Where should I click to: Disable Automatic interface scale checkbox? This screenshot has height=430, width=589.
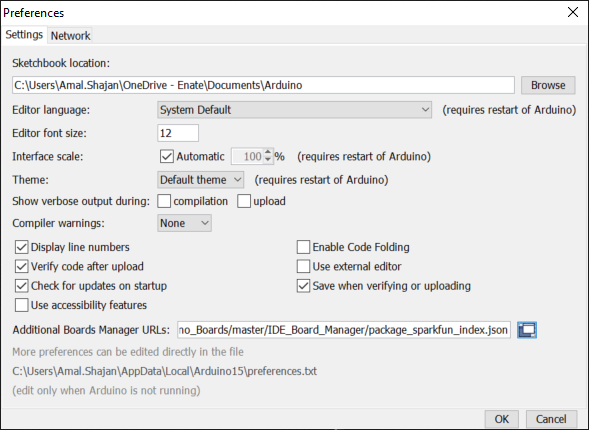(166, 156)
